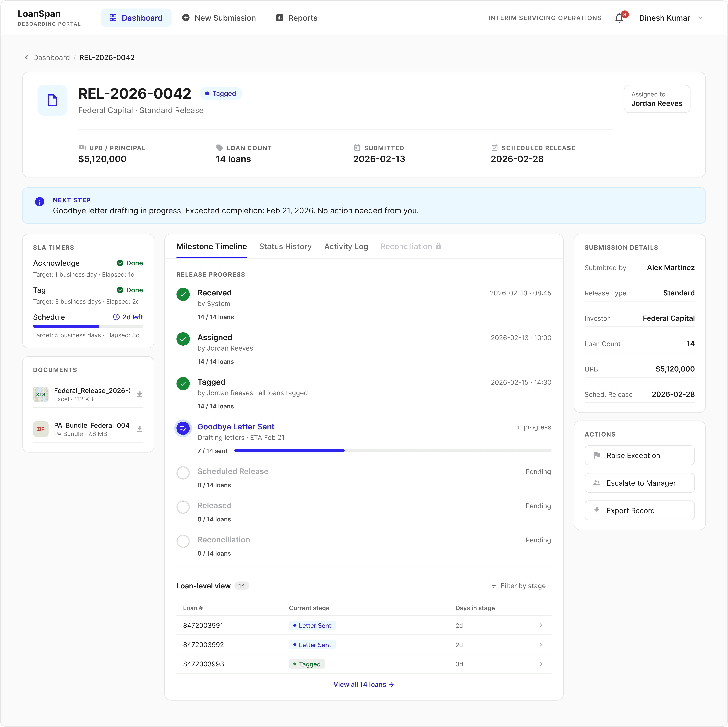Click the Received milestone checkmark
Image resolution: width=728 pixels, height=727 pixels.
(183, 294)
